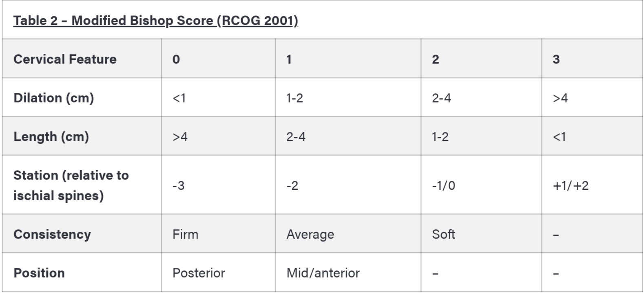Click the "Mid/anterior" position cell

coord(323,273)
